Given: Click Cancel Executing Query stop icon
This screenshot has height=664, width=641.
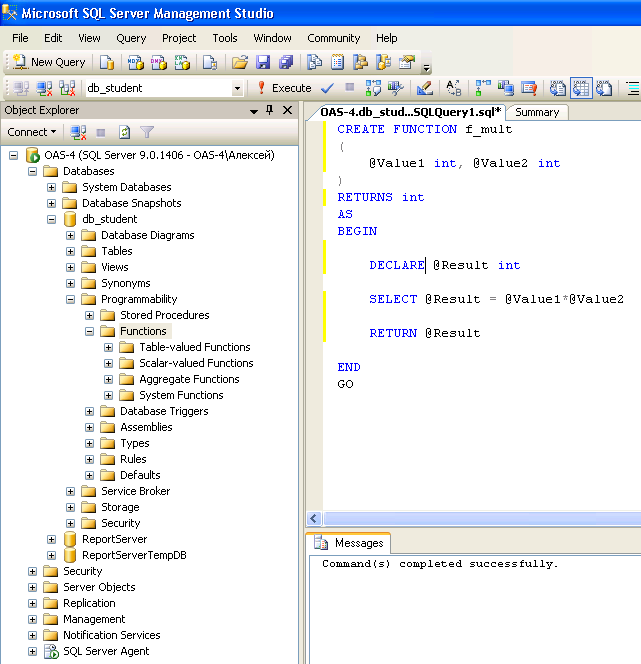Looking at the screenshot, I should point(350,88).
